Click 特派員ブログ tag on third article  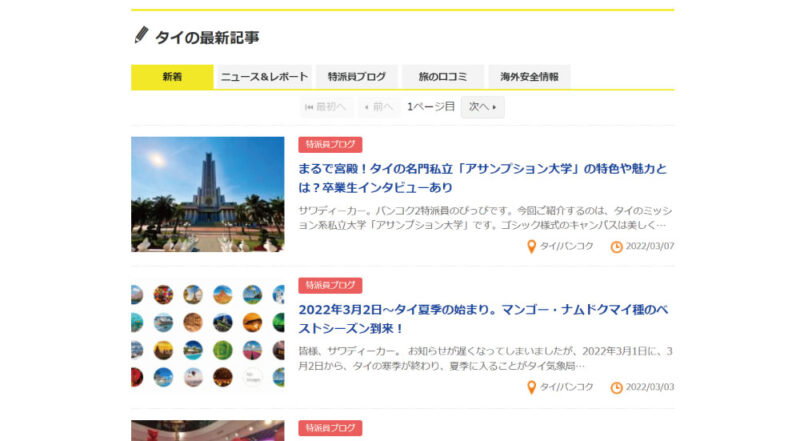[330, 428]
